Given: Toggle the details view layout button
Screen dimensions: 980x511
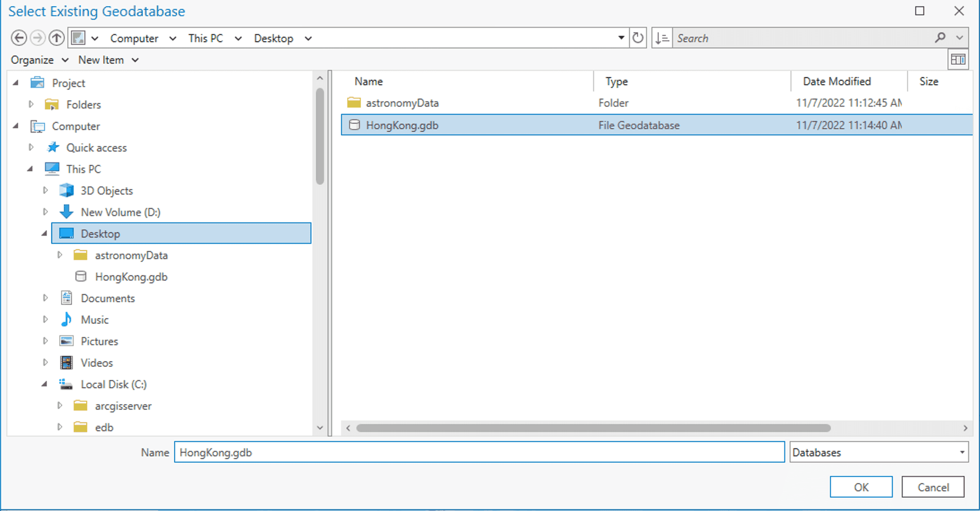Looking at the screenshot, I should tap(958, 59).
